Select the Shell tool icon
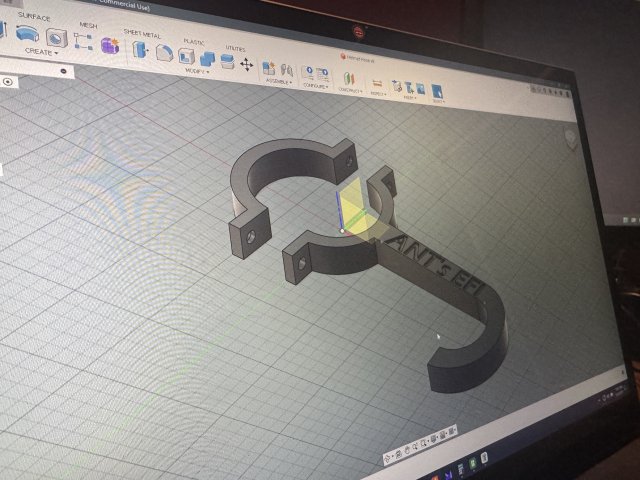 coord(186,56)
